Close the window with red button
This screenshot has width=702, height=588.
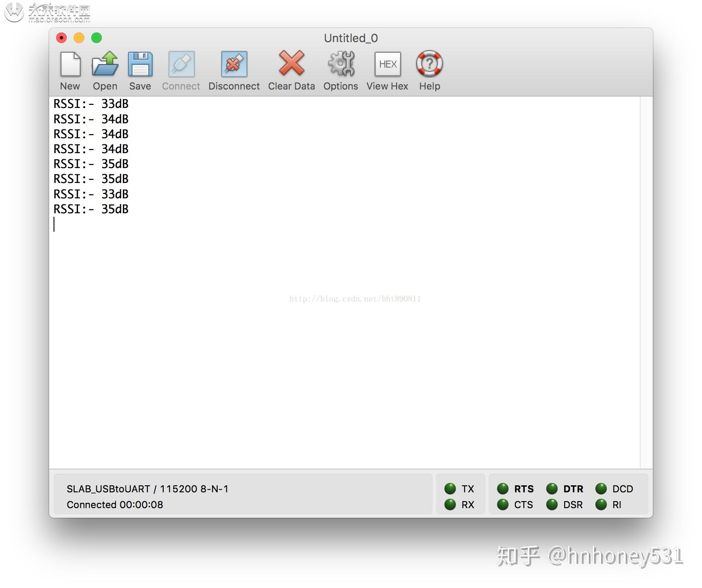(x=61, y=38)
